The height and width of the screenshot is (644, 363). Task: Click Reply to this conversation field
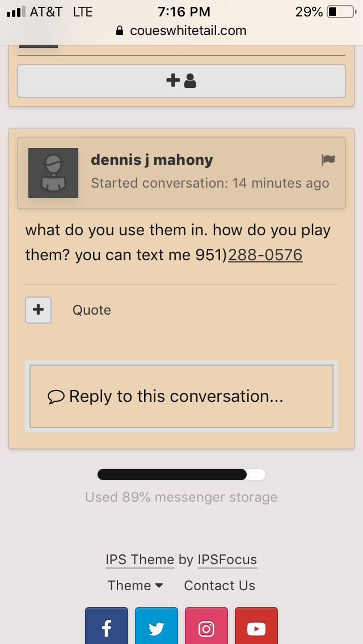click(x=181, y=396)
